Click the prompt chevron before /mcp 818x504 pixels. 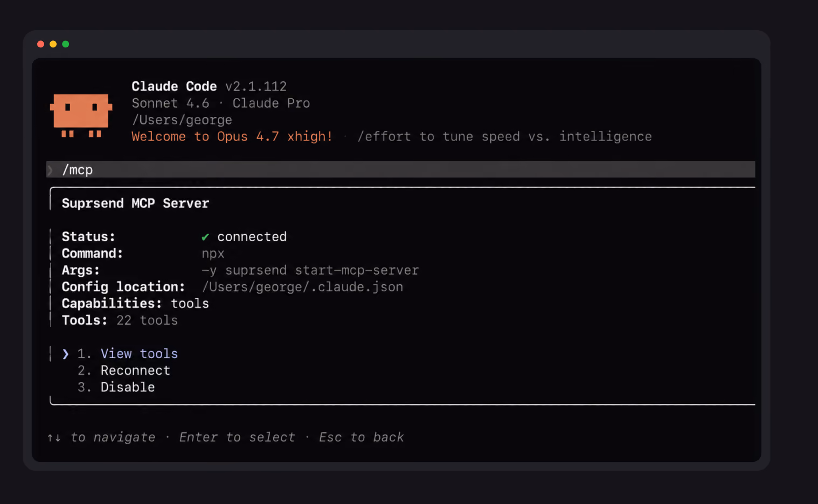coord(50,170)
